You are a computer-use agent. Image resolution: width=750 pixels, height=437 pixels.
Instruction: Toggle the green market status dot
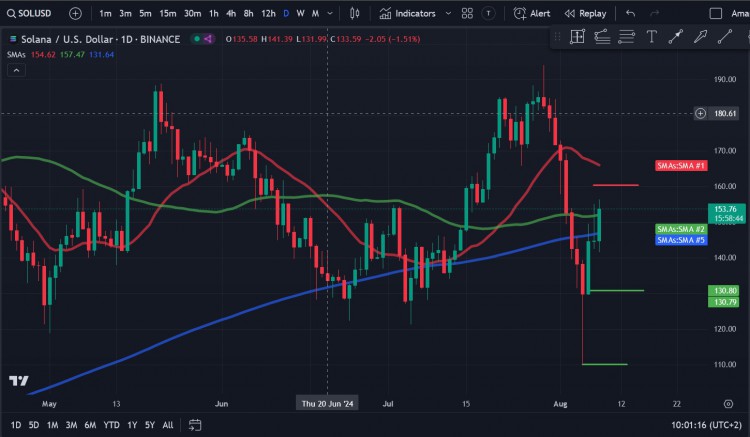tap(197, 39)
